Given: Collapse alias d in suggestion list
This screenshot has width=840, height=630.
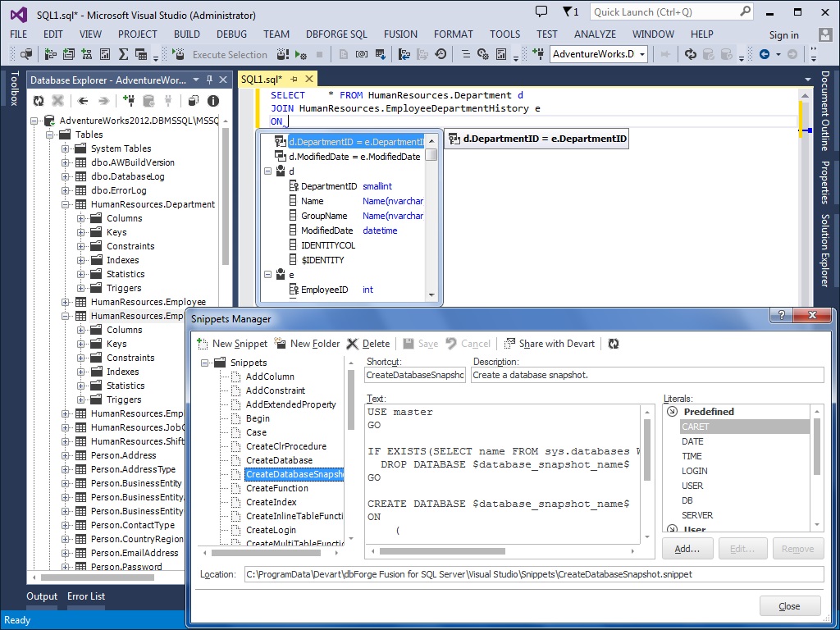Looking at the screenshot, I should [268, 171].
